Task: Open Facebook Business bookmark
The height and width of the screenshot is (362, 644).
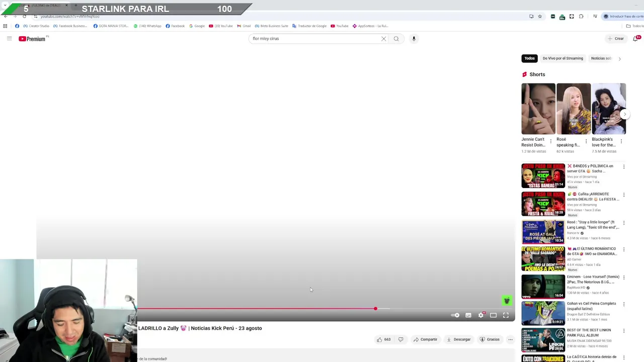Action: point(70,26)
